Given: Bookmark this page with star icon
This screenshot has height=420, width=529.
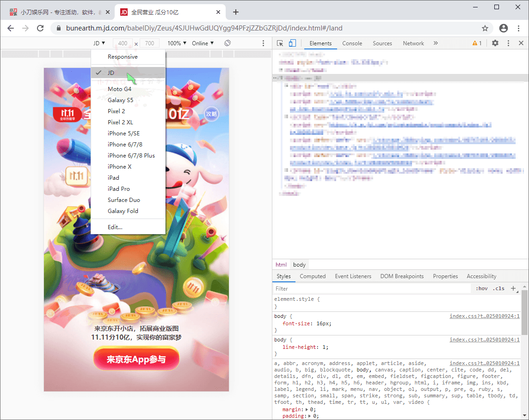Looking at the screenshot, I should pyautogui.click(x=485, y=28).
